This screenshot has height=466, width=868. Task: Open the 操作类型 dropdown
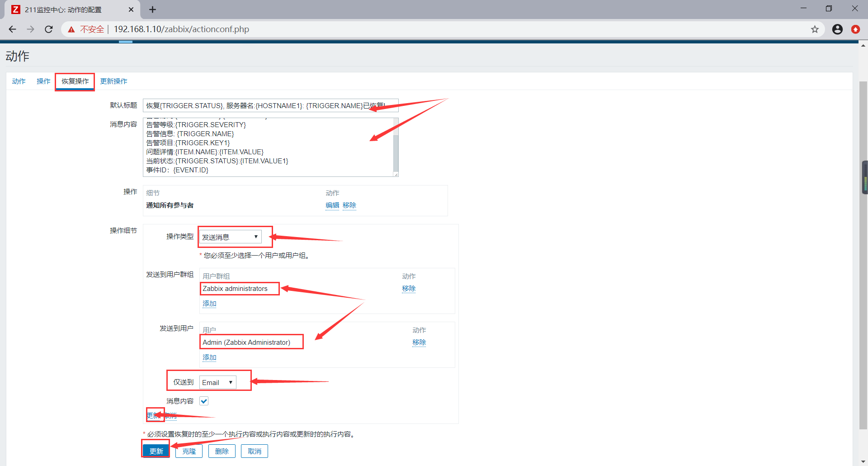[x=231, y=237]
